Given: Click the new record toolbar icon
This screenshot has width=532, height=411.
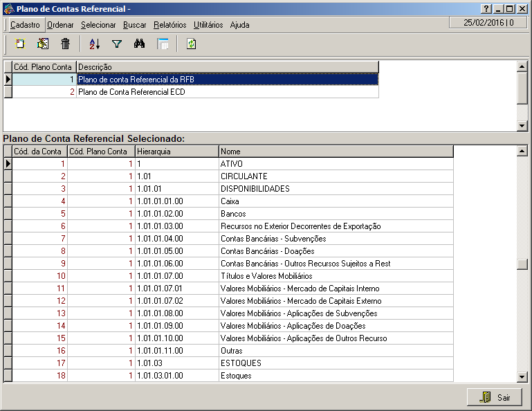Looking at the screenshot, I should (x=21, y=44).
